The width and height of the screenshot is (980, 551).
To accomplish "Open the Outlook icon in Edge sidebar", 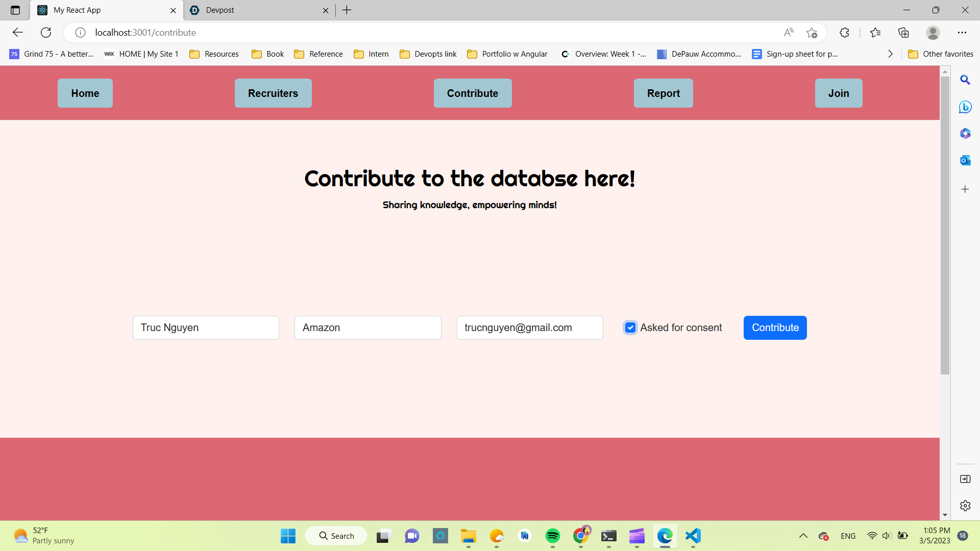I will (965, 161).
